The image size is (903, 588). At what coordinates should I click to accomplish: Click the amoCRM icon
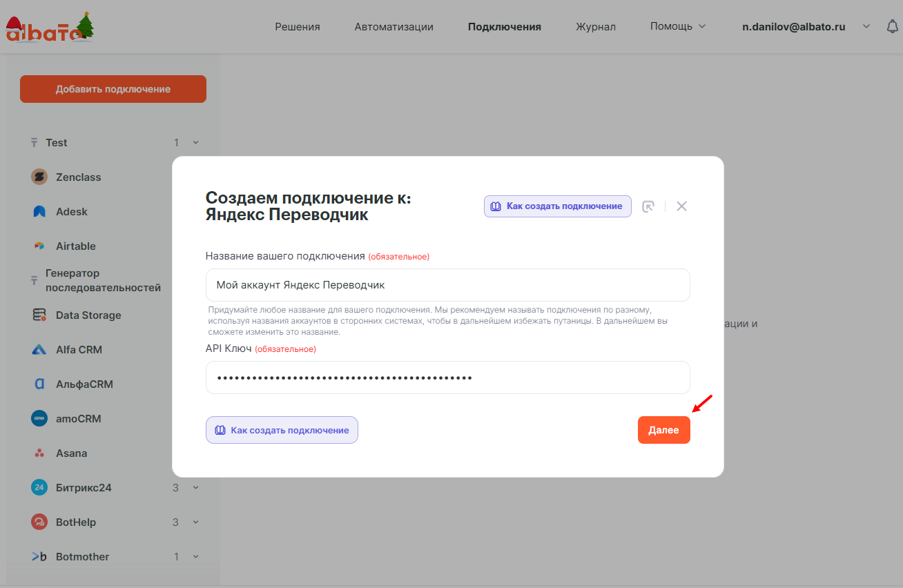tap(39, 419)
